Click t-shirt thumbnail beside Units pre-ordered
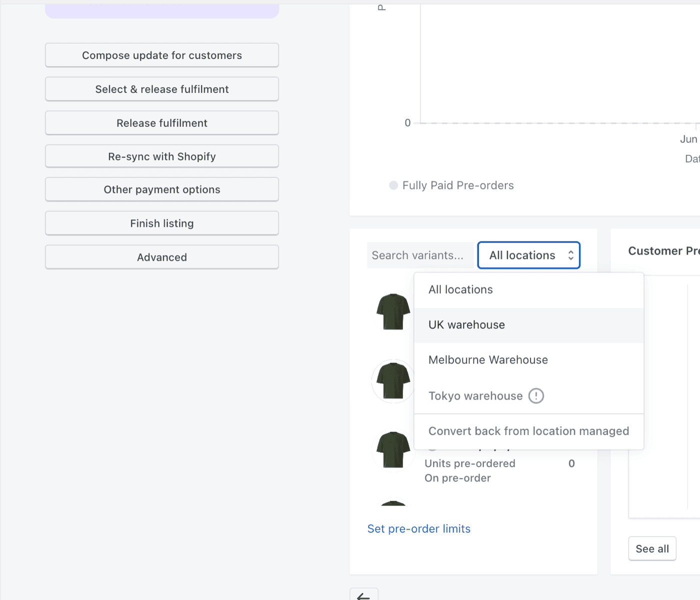 pos(393,450)
